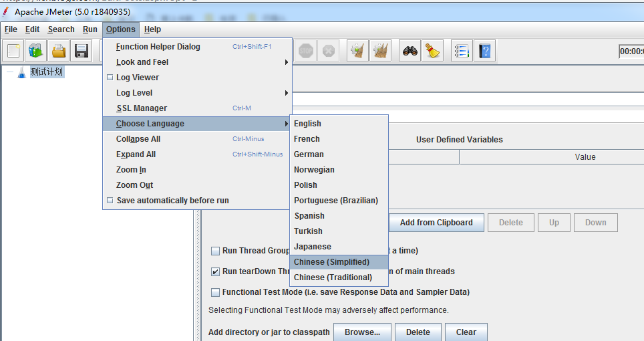Open the Templates toolbar icon
The width and height of the screenshot is (644, 341).
35,51
